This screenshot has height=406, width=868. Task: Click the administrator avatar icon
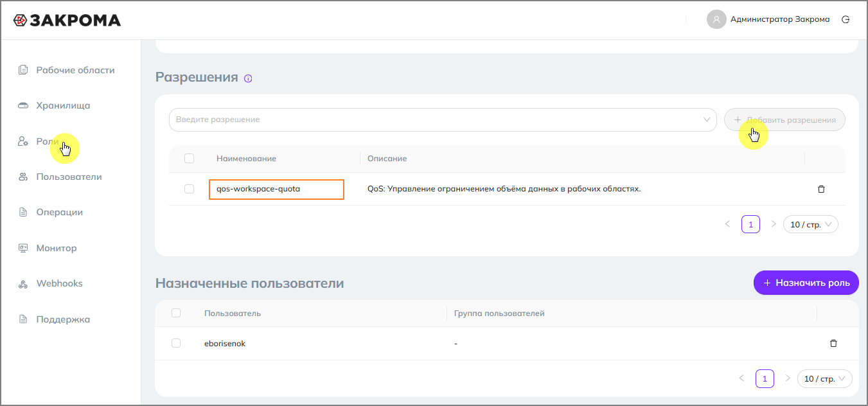(x=716, y=19)
